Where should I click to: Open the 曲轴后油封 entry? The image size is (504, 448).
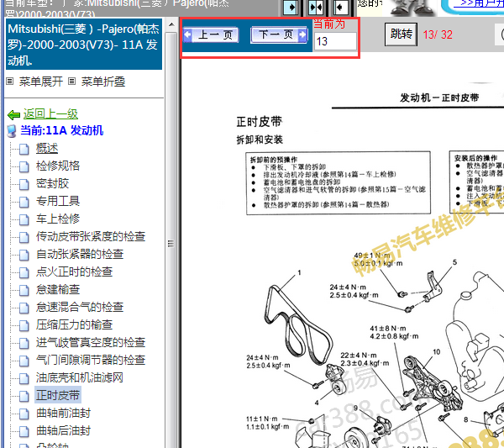(63, 430)
